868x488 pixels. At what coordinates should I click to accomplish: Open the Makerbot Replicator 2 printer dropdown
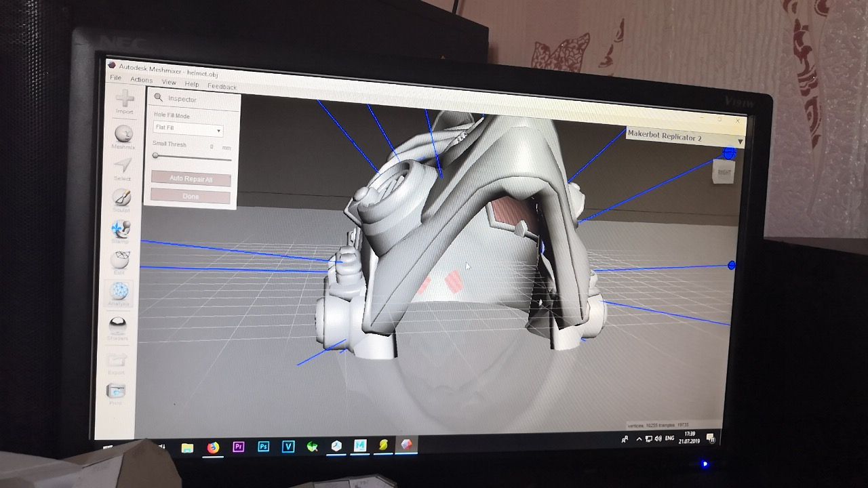point(685,136)
